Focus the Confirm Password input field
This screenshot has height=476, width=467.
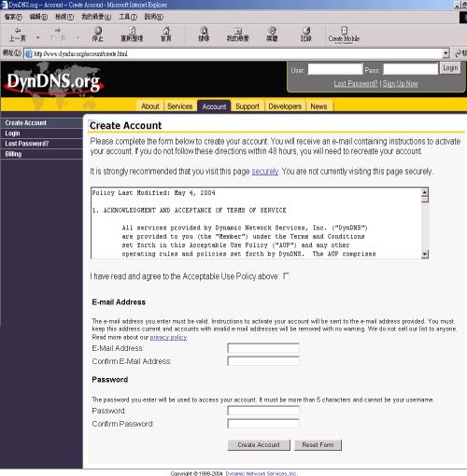(263, 424)
